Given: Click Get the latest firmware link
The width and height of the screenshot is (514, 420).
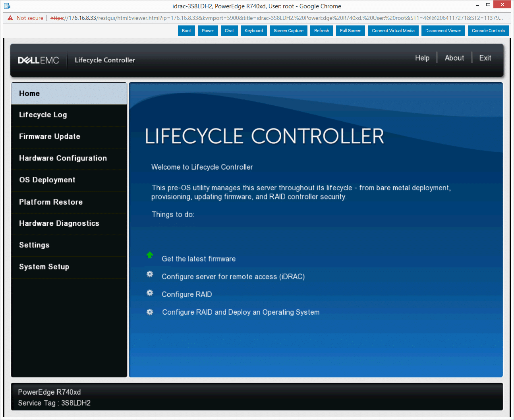Looking at the screenshot, I should pos(199,259).
